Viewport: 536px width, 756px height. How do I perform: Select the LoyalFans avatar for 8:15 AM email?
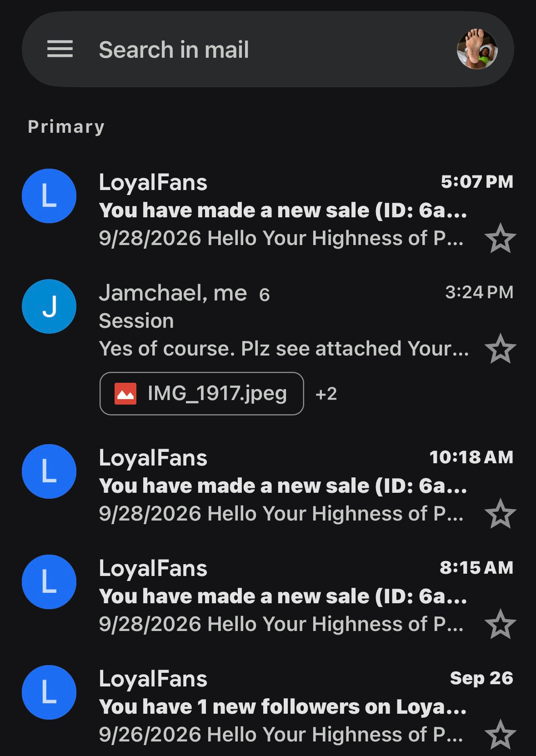pyautogui.click(x=49, y=582)
